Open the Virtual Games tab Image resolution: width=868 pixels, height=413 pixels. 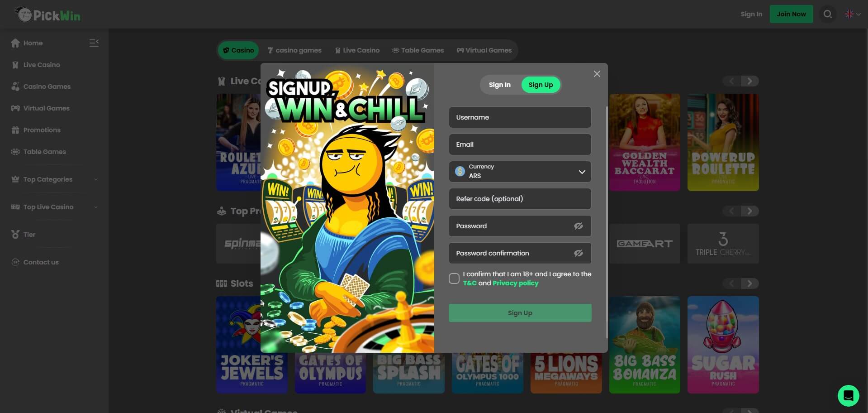coord(484,50)
